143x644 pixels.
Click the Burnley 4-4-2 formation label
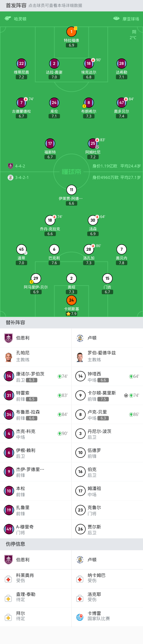pos(20,166)
